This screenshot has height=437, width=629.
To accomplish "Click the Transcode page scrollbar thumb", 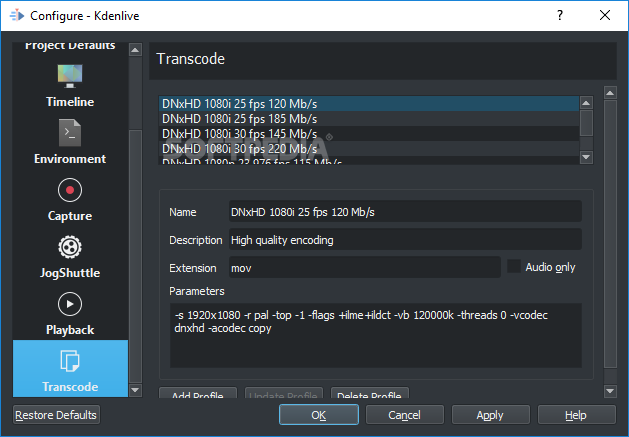I will point(610,234).
